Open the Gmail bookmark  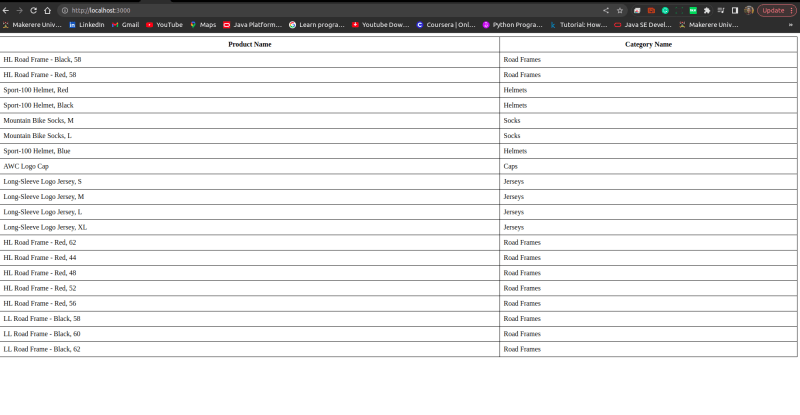126,25
